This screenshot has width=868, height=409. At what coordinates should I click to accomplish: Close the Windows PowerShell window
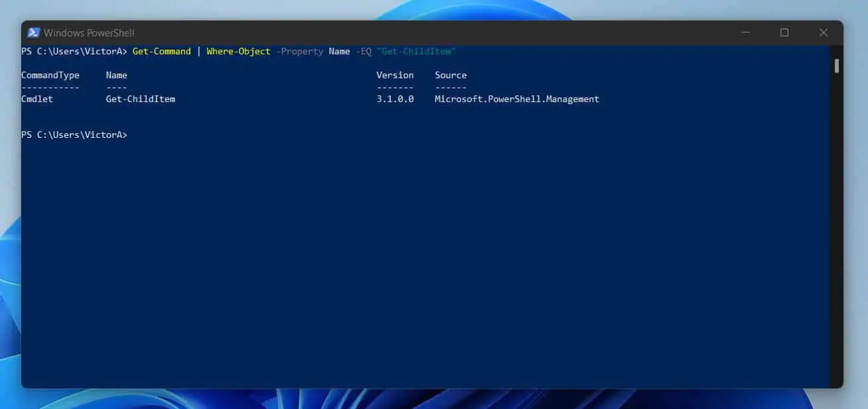(823, 32)
